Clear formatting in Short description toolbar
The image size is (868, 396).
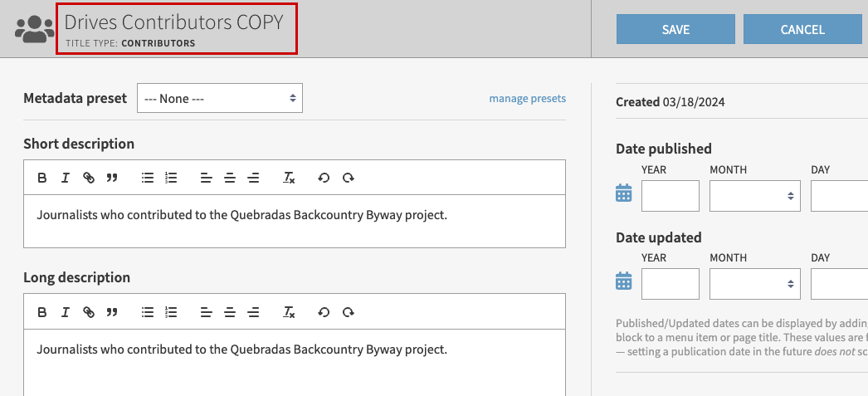[x=289, y=178]
